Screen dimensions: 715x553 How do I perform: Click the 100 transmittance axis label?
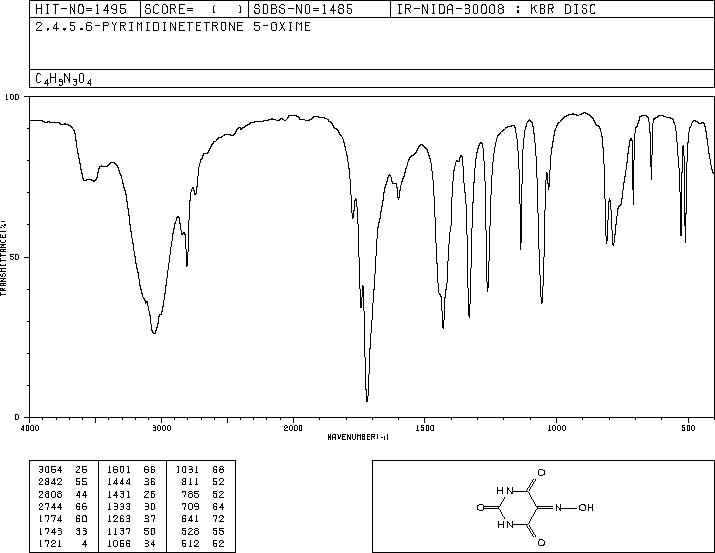[x=12, y=97]
